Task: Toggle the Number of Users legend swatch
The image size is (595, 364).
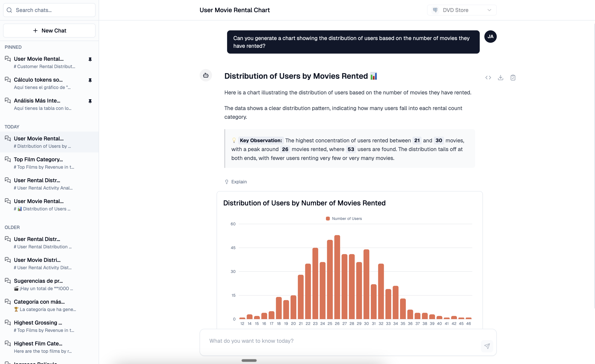Action: 328,218
